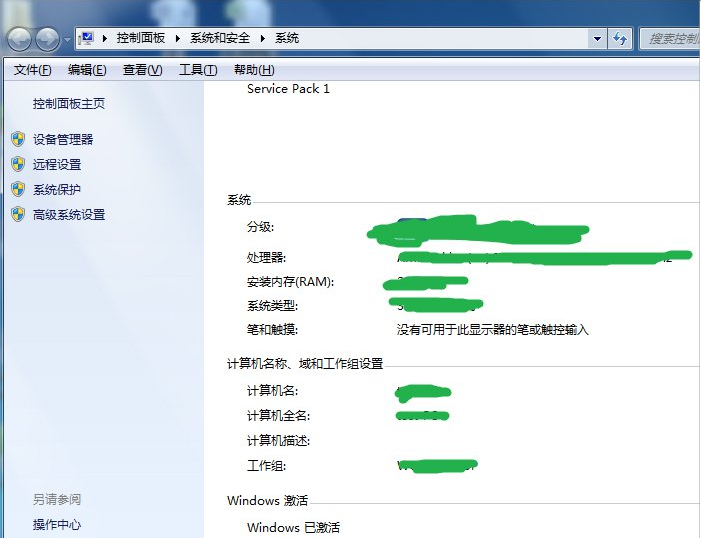Click the shield icon beside 高级系统设置

[17, 214]
